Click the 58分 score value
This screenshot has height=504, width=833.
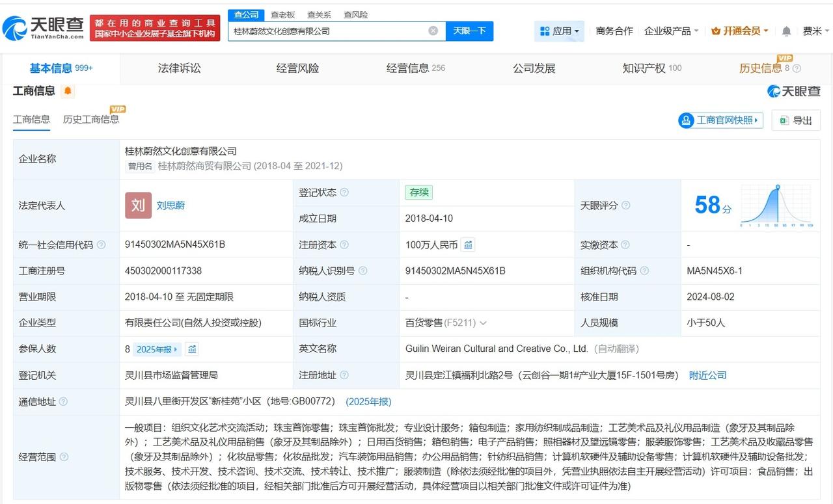(713, 206)
